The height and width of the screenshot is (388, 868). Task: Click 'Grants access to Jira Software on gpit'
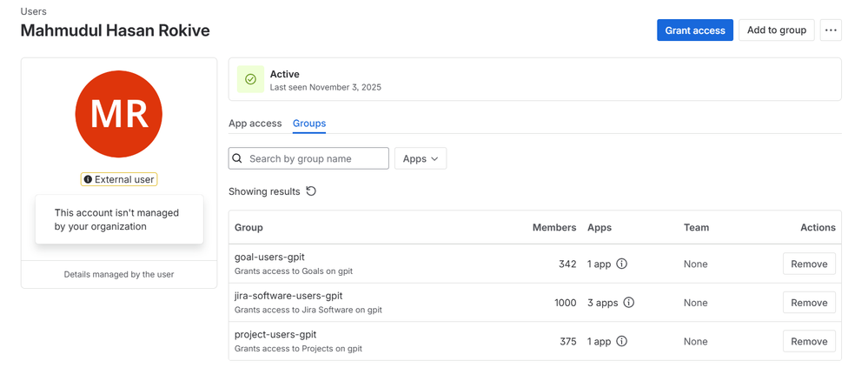point(308,310)
